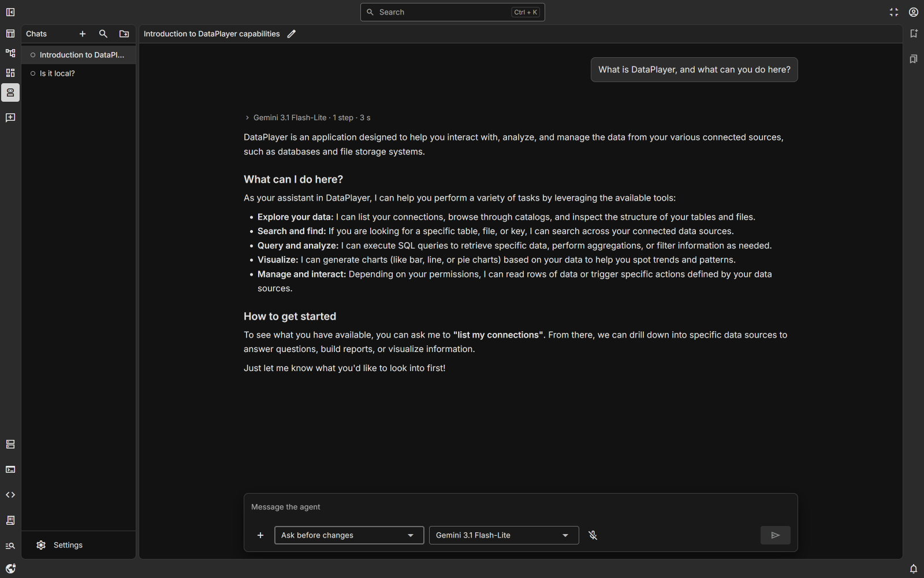Rename chat title with pencil icon
The height and width of the screenshot is (578, 924).
click(292, 34)
